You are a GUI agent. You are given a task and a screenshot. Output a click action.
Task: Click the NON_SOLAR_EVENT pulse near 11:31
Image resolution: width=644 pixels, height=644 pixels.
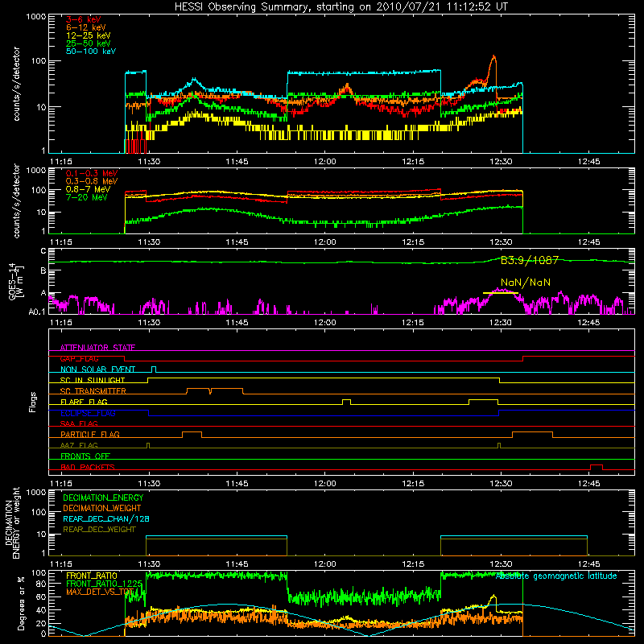pyautogui.click(x=154, y=369)
